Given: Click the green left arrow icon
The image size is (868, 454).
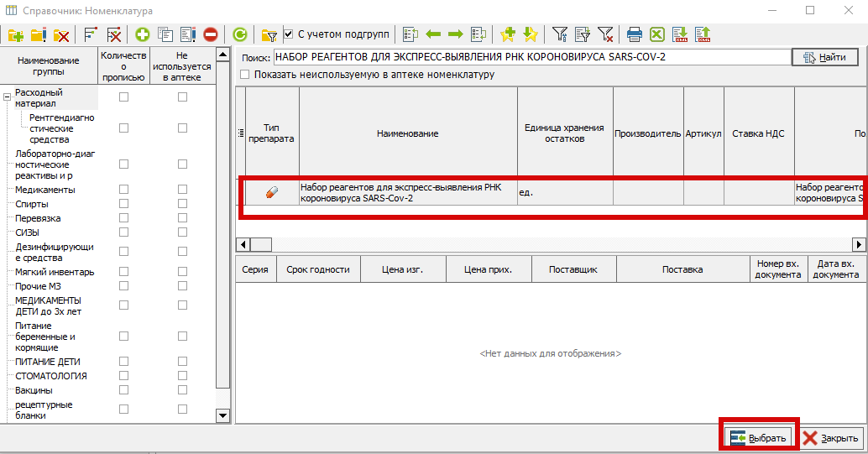Looking at the screenshot, I should coord(433,34).
